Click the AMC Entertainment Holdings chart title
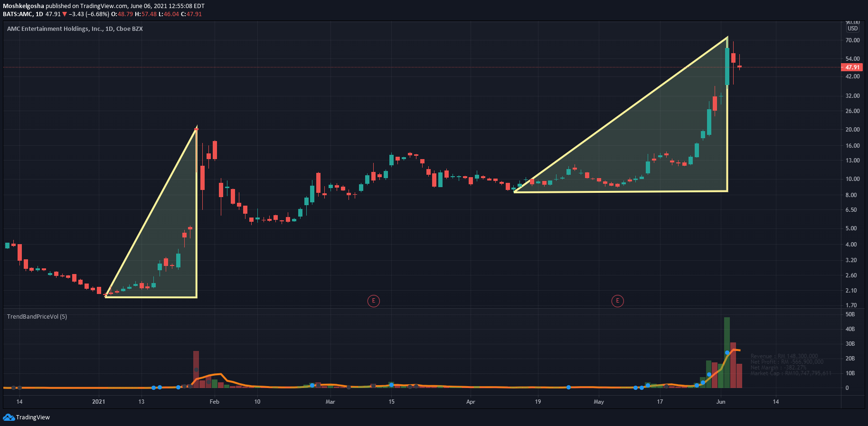 (75, 28)
